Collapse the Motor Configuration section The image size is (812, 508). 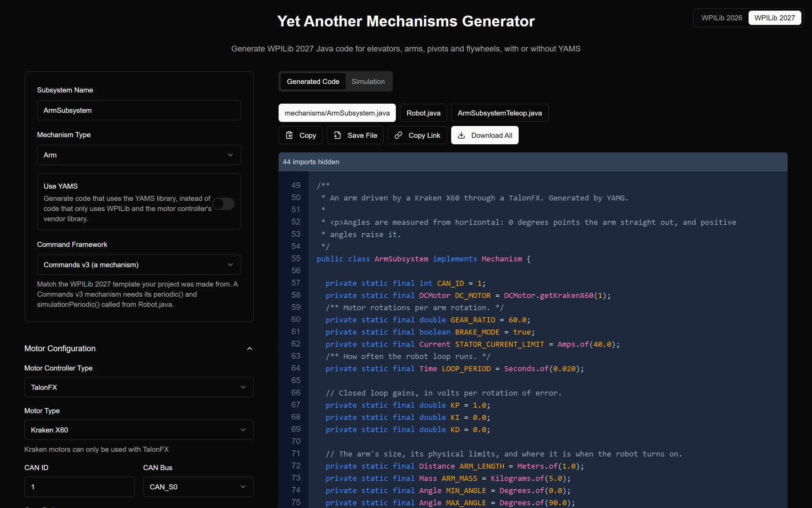click(x=249, y=348)
